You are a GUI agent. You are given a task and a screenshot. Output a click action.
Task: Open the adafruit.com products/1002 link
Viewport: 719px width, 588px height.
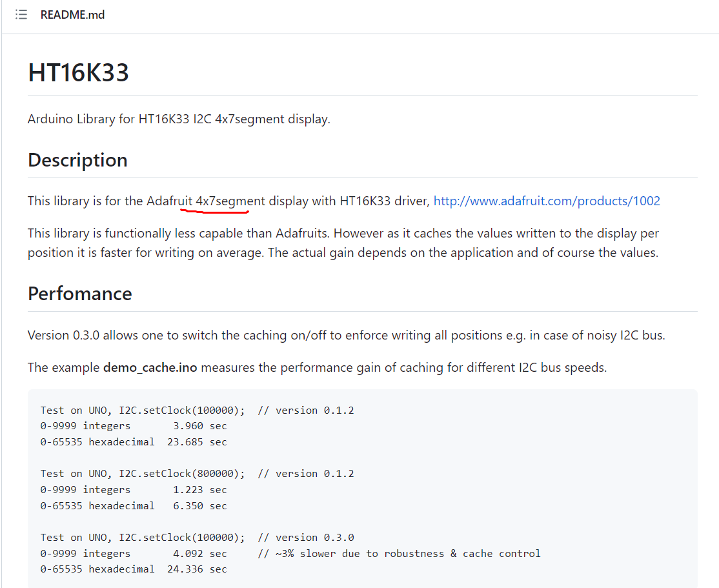tap(547, 201)
